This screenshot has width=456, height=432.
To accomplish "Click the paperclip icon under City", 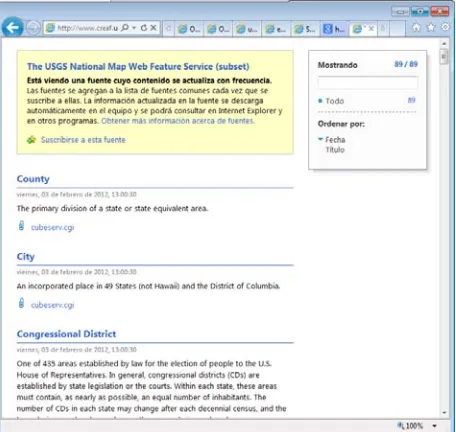I will (x=21, y=303).
